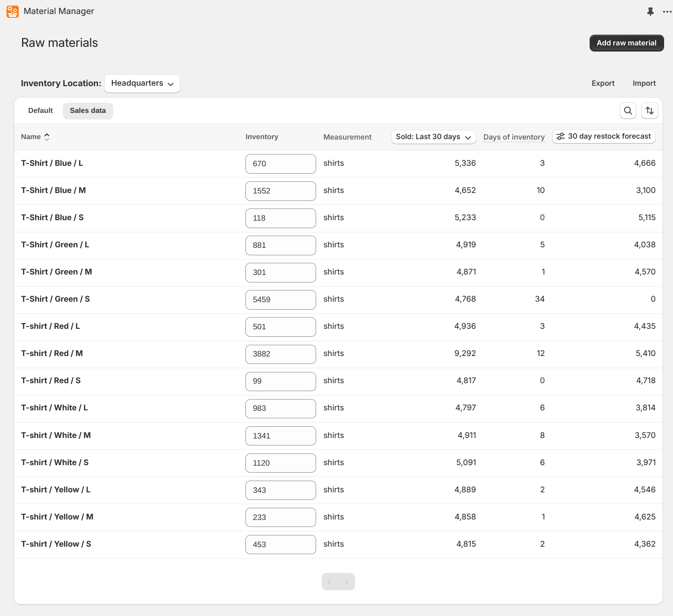Viewport: 673px width, 616px height.
Task: Click the T-shirt / Yellow / S name
Action: click(x=56, y=544)
